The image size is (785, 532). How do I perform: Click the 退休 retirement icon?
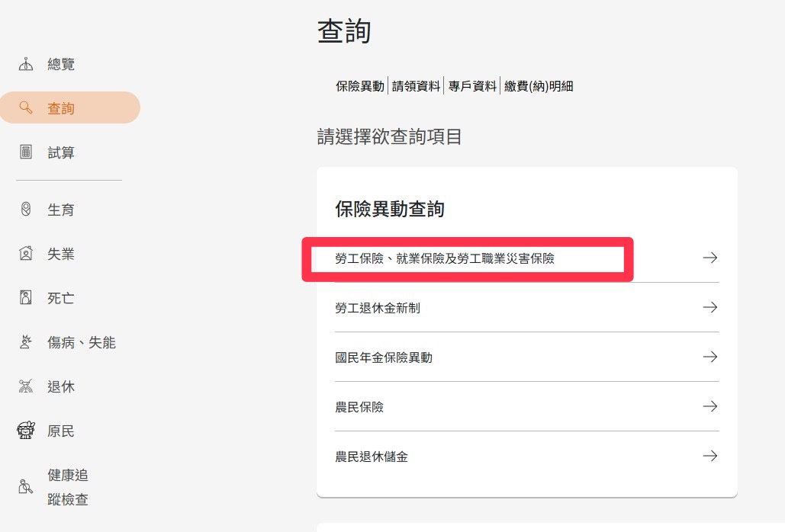pyautogui.click(x=26, y=386)
